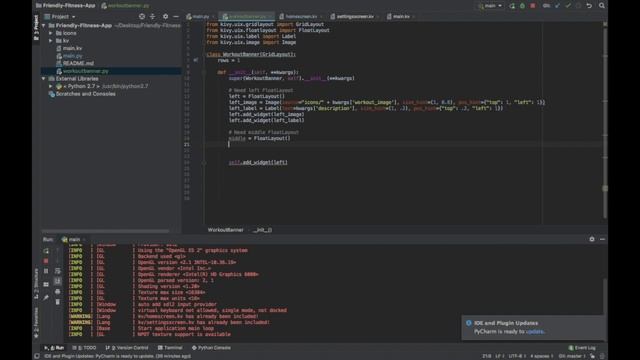Screen dimensions: 640x360
Task: Open Search Everywhere magnifier icon
Action: 602,6
